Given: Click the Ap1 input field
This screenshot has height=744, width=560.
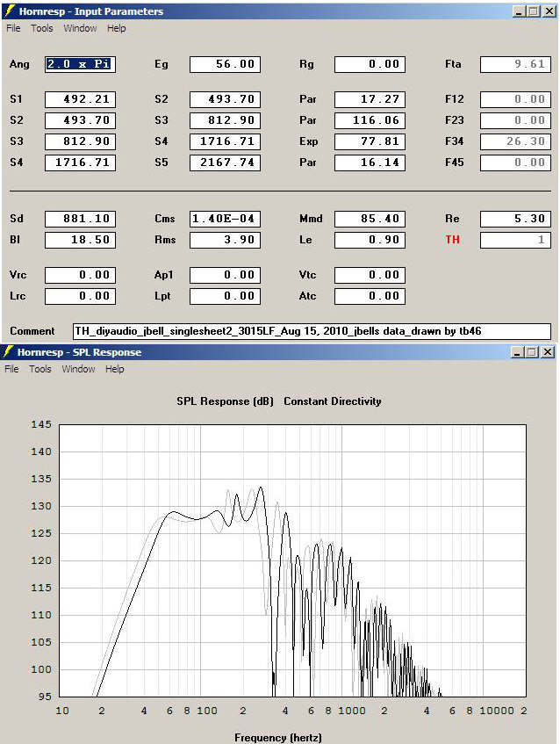Looking at the screenshot, I should tap(225, 275).
